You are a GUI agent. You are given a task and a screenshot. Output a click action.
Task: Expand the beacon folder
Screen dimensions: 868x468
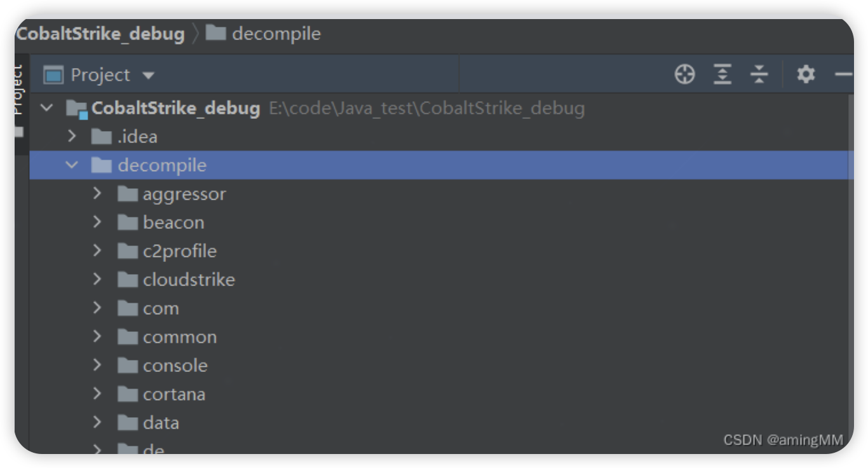point(97,222)
